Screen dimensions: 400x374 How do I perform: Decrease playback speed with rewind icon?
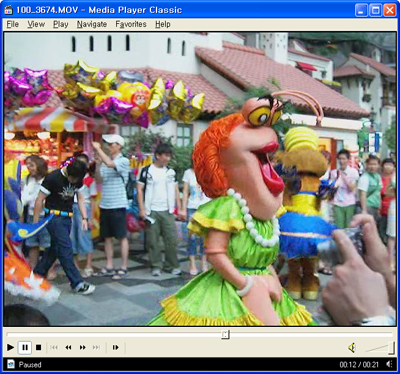tap(68, 348)
